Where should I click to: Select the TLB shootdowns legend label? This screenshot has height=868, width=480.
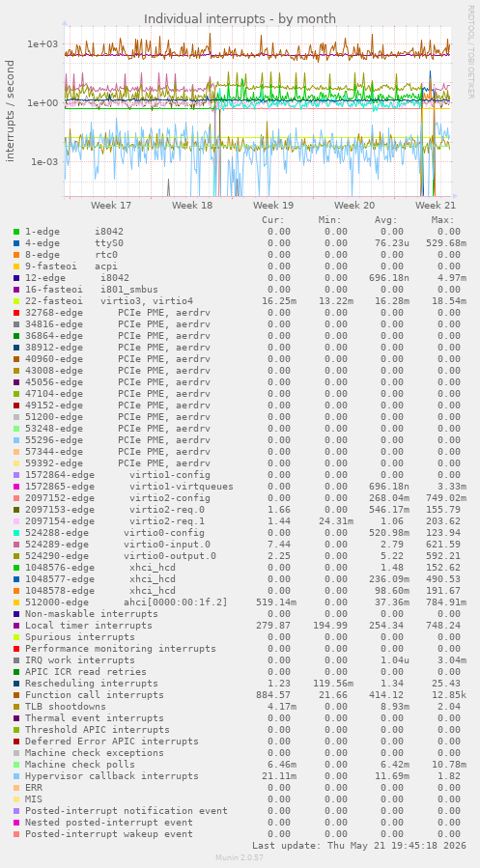tap(66, 707)
